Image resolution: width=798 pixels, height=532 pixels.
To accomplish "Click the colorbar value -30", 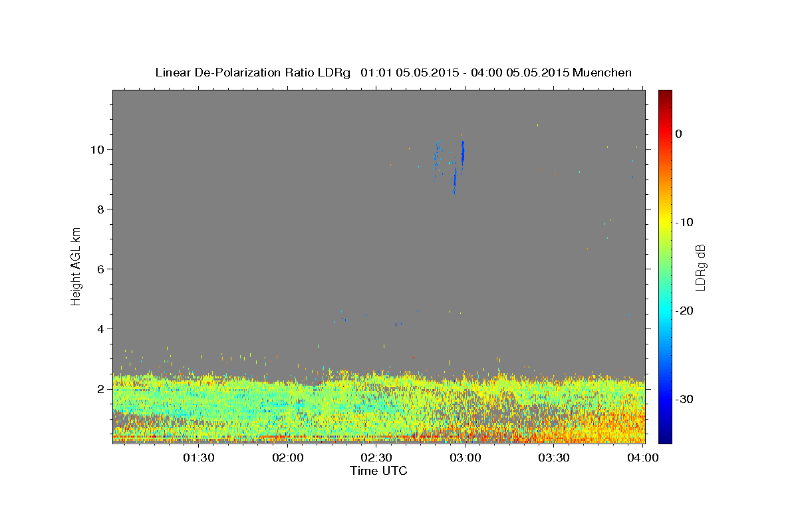I will pos(685,399).
